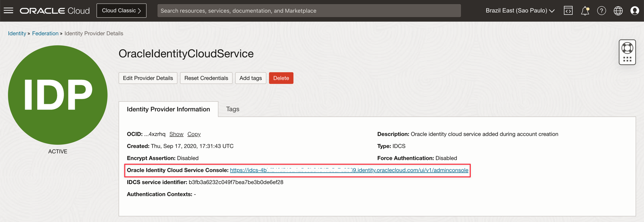Open the user profile avatar menu
Viewport: 644px width, 222px height.
pos(634,11)
